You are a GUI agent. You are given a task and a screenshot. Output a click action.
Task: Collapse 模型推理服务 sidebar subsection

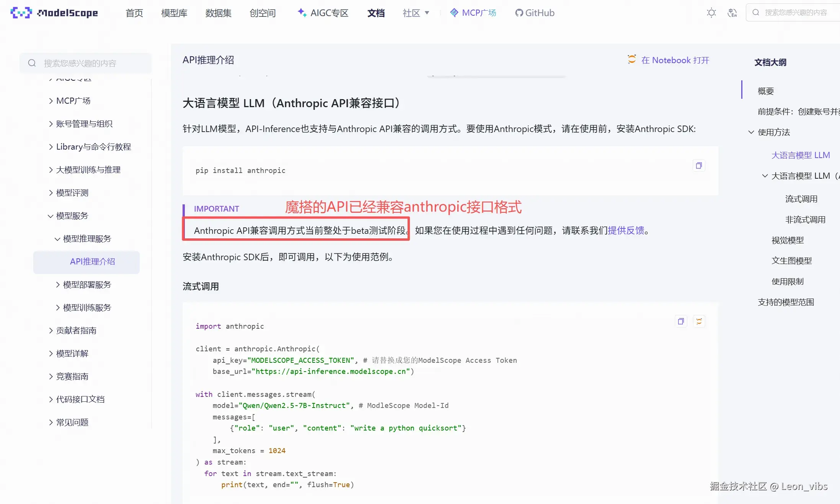(83, 238)
